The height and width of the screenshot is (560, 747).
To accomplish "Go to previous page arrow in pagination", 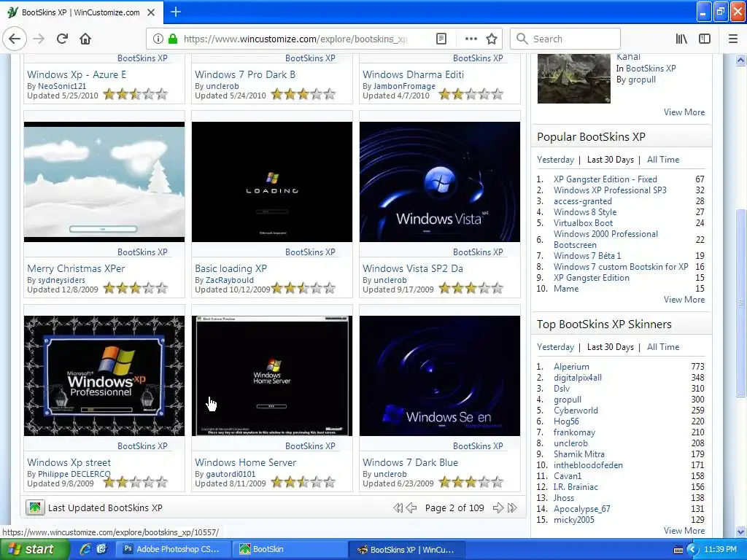I will click(411, 508).
